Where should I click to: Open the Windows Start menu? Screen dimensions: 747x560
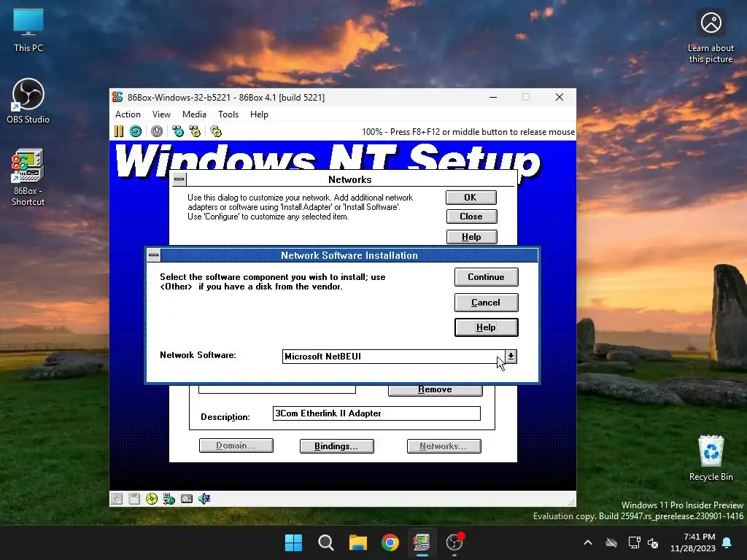pos(293,542)
